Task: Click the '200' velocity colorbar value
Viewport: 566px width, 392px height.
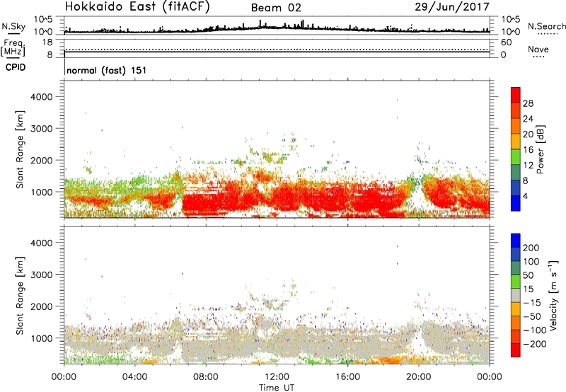Action: (x=531, y=248)
